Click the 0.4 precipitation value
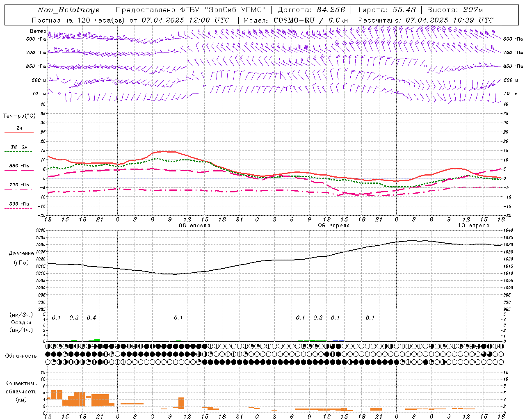 click(x=91, y=318)
